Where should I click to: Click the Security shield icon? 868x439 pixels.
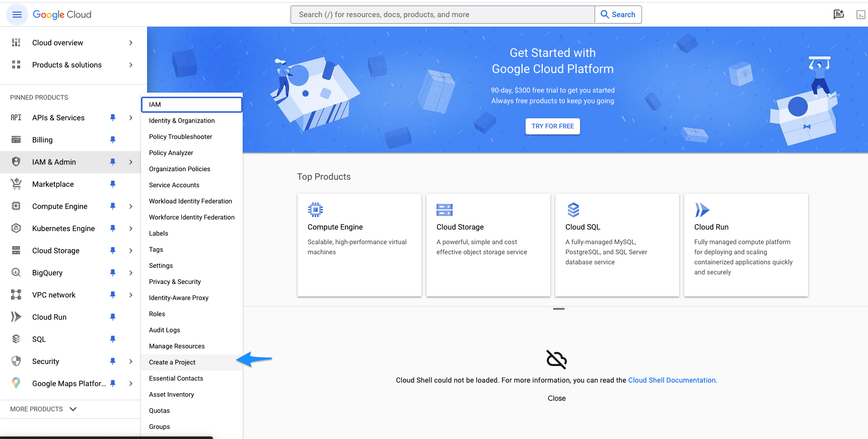click(16, 361)
